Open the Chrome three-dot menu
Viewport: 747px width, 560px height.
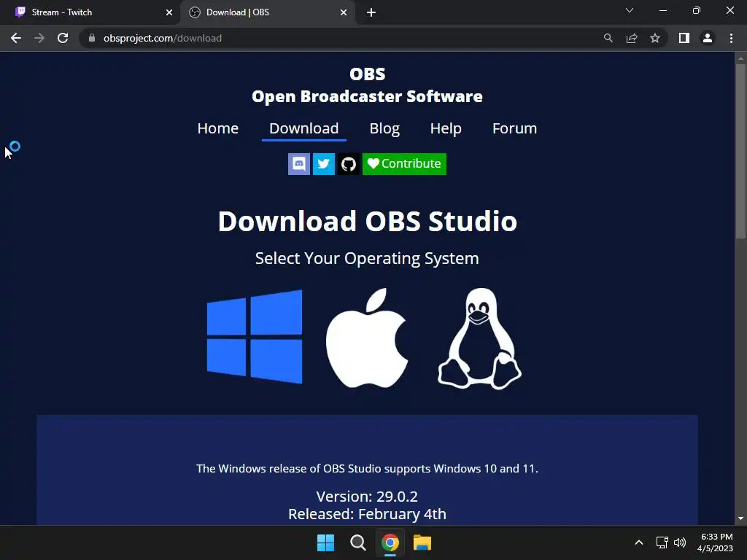pyautogui.click(x=731, y=38)
